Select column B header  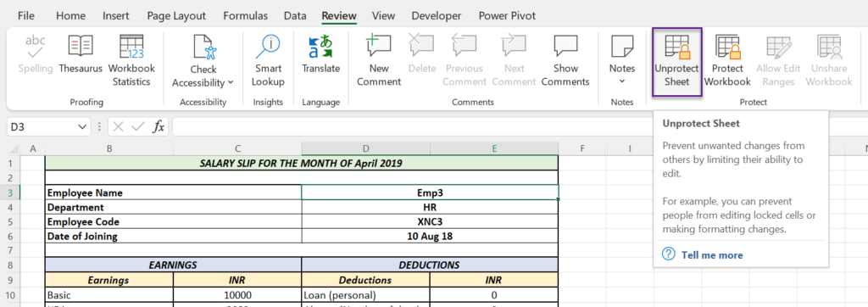[109, 148]
